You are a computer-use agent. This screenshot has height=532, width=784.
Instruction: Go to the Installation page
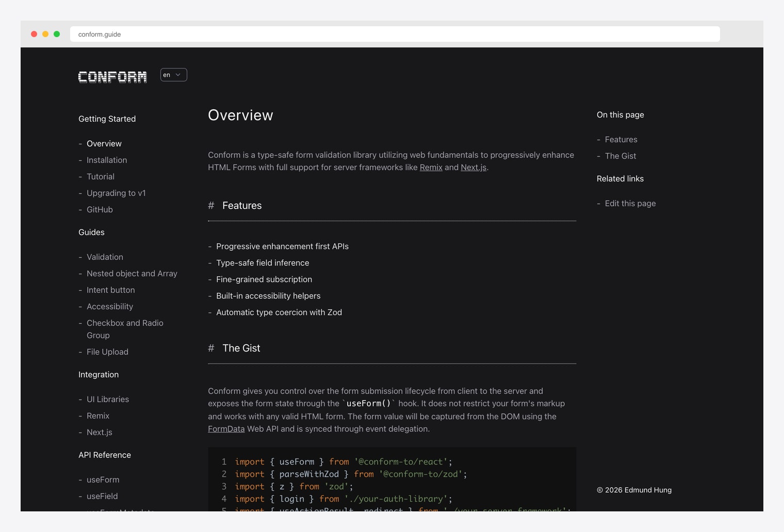click(107, 160)
